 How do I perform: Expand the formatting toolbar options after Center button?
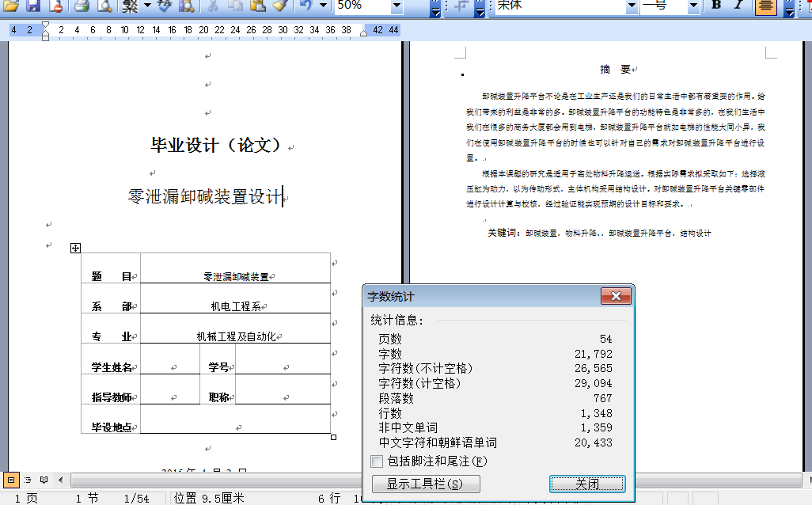(x=789, y=8)
